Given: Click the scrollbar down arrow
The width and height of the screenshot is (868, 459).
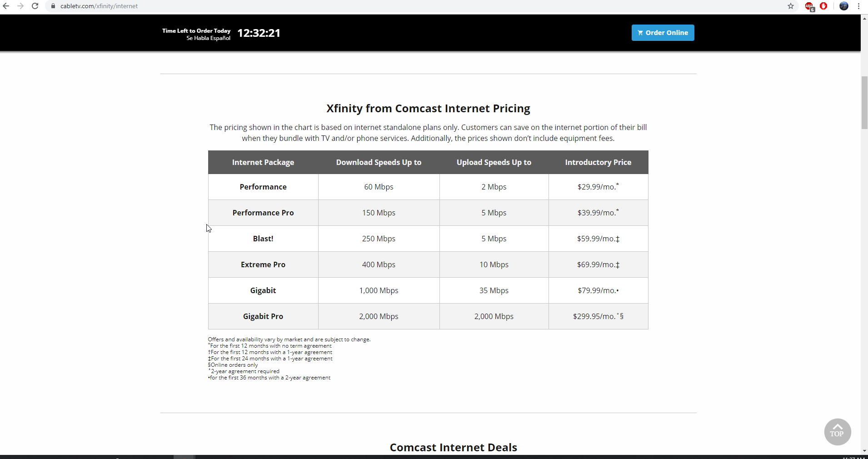Looking at the screenshot, I should pos(864,451).
